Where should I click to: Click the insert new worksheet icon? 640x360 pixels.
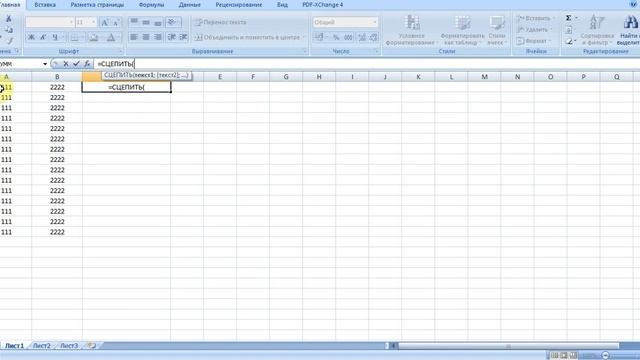92,346
